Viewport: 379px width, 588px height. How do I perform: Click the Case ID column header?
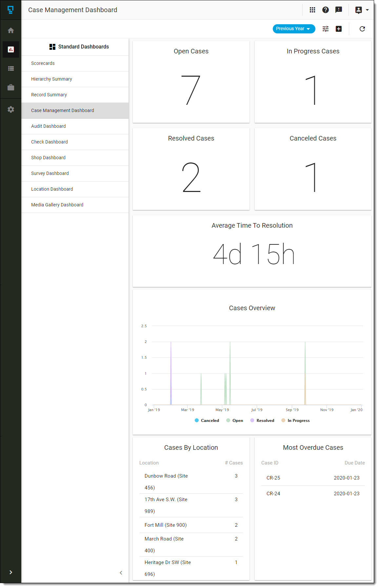click(x=270, y=463)
